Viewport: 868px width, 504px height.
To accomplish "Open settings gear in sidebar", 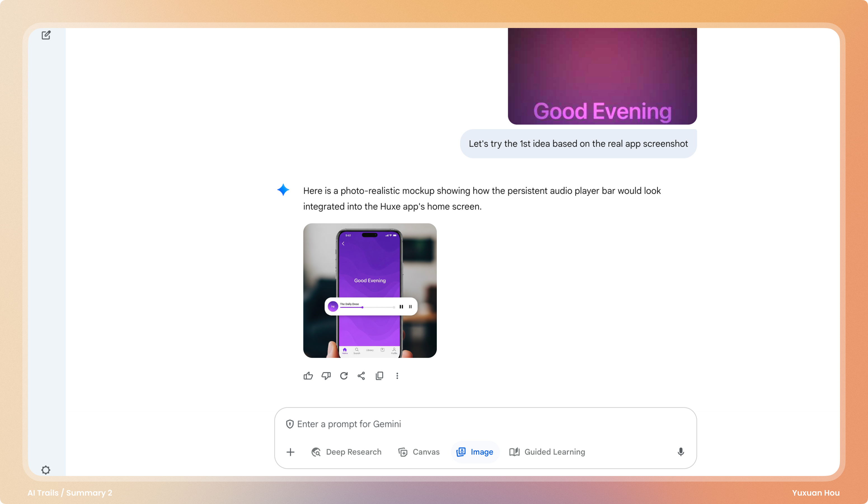I will point(46,470).
